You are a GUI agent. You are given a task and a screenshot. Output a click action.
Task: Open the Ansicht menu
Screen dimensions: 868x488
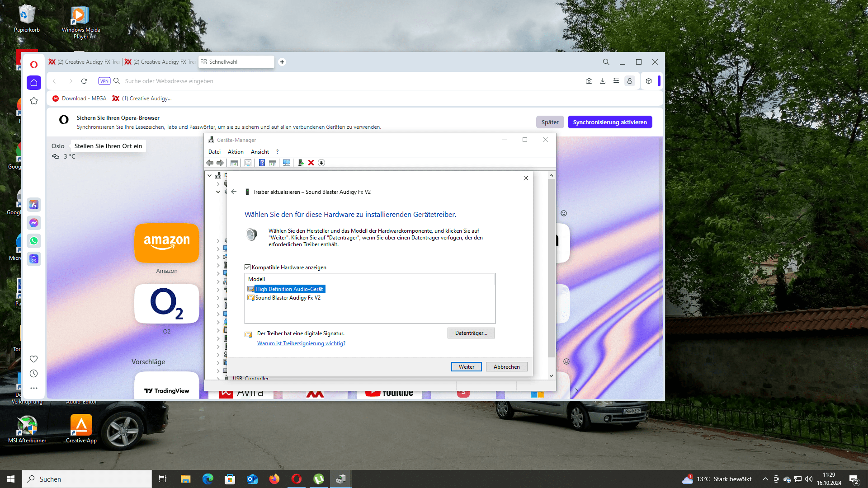260,152
